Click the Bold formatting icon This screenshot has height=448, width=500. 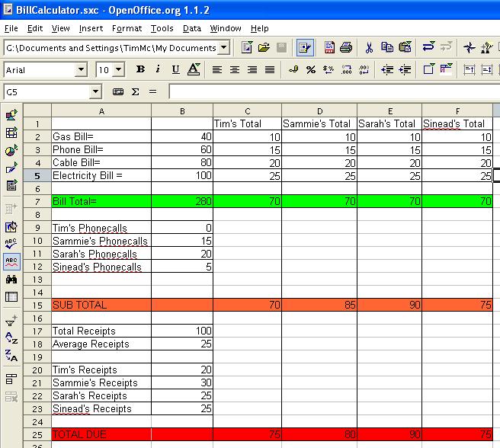(x=140, y=69)
